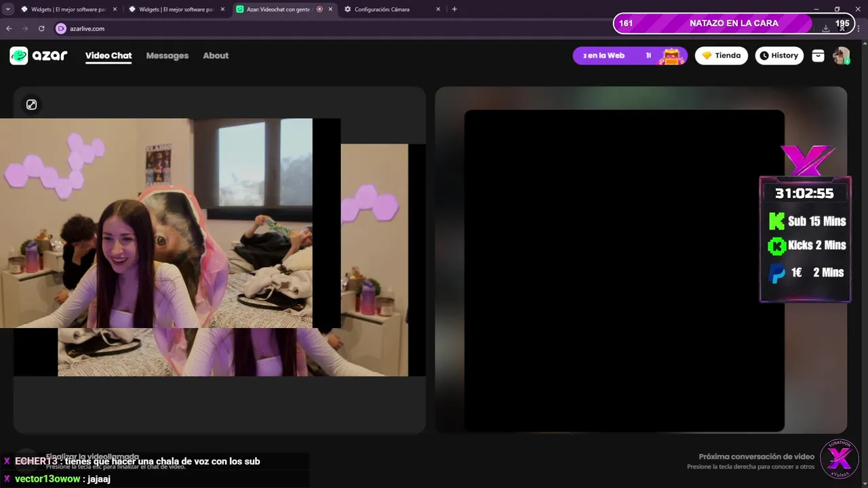Select the Azar Videochat browser tab
Image resolution: width=868 pixels, height=488 pixels.
click(x=285, y=9)
